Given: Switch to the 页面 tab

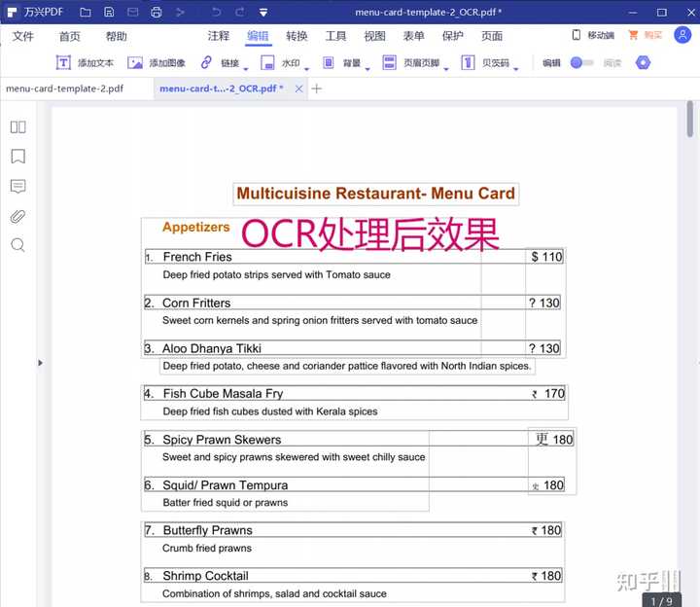Looking at the screenshot, I should [492, 36].
